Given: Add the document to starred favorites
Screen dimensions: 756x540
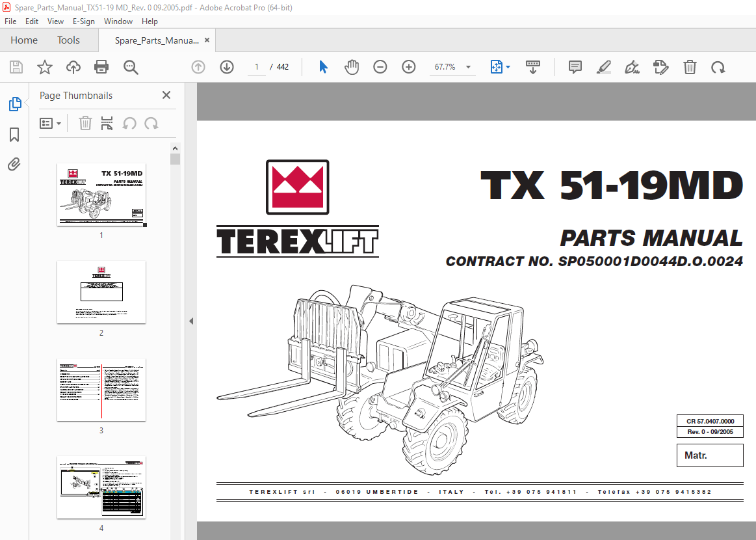Looking at the screenshot, I should pos(45,67).
